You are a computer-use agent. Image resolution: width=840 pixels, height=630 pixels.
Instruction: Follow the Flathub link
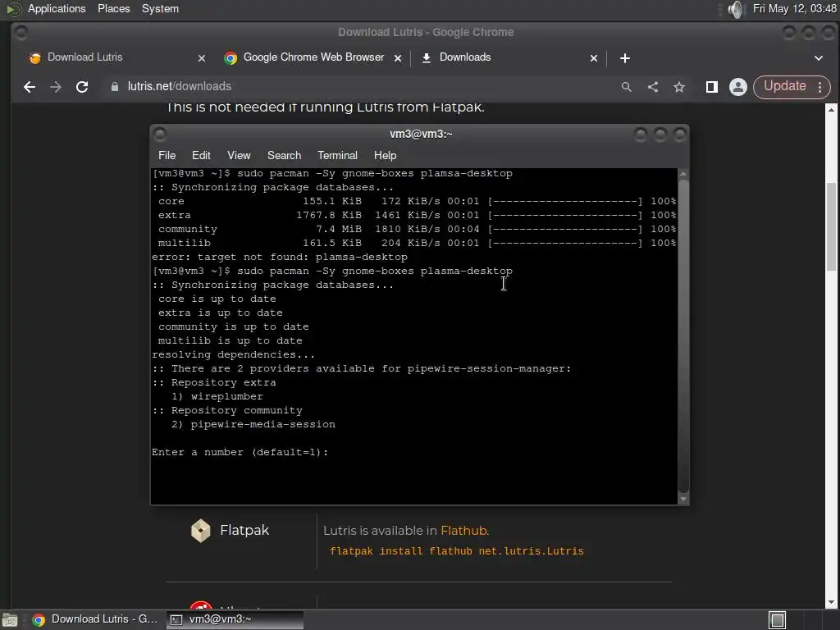tap(463, 531)
